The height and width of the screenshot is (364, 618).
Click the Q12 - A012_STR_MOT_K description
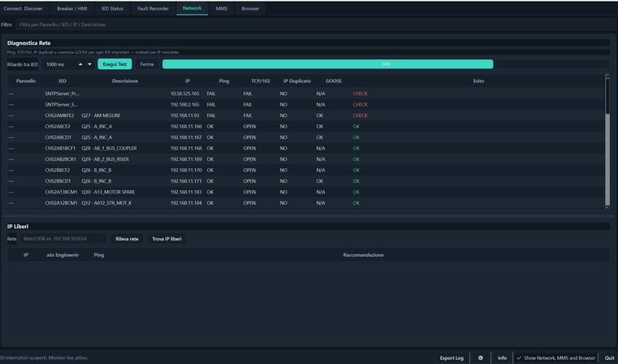coord(107,203)
